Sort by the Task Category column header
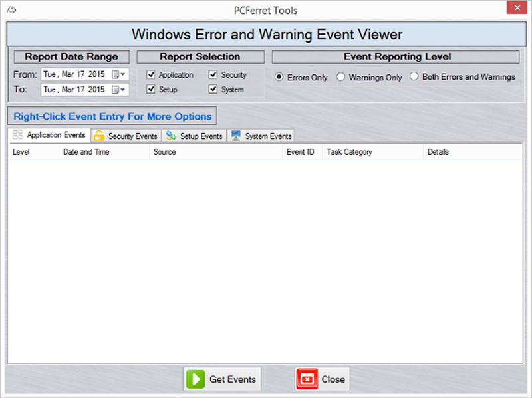The image size is (532, 398). [373, 152]
